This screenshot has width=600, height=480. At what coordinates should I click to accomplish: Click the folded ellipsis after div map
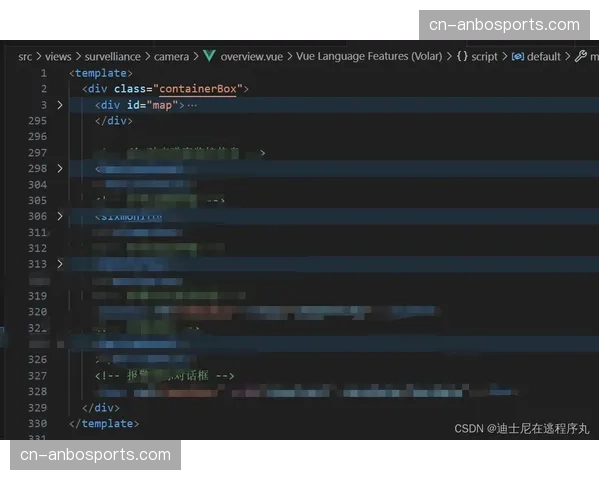(192, 105)
